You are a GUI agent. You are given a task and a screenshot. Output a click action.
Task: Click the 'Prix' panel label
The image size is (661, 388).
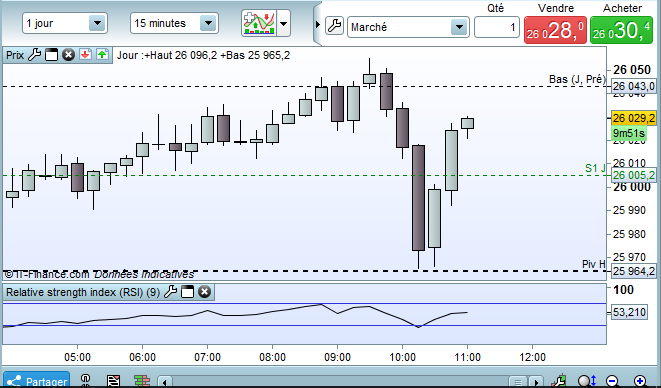[15, 55]
